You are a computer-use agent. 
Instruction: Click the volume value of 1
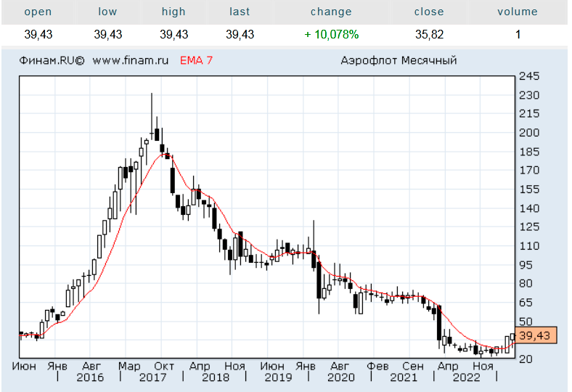(518, 34)
